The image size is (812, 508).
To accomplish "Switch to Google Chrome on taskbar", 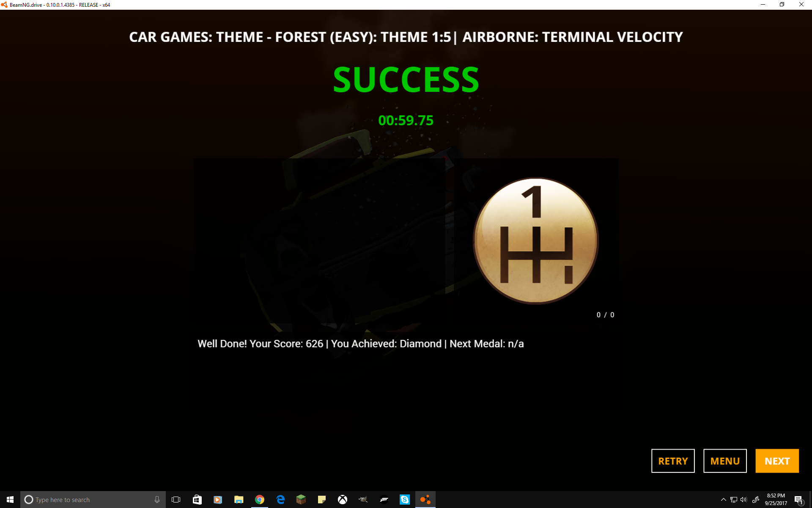I will coord(259,500).
